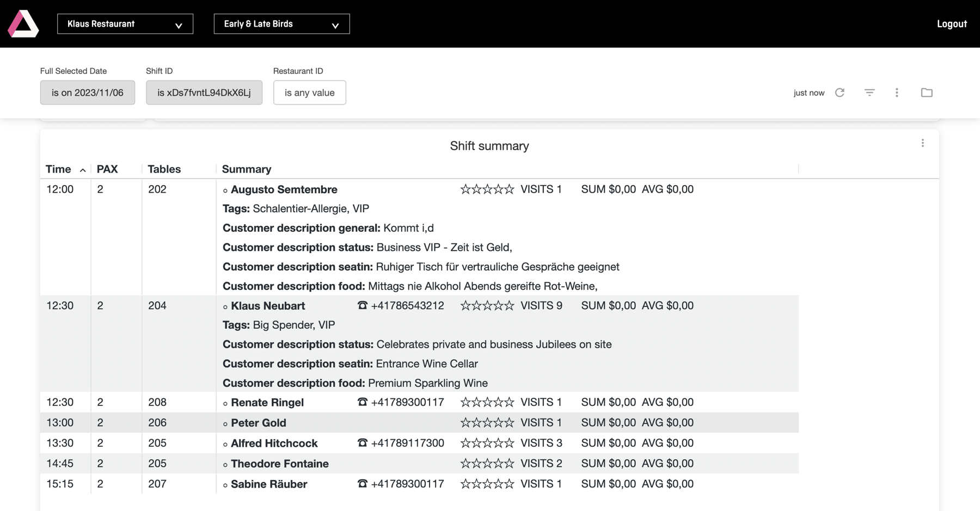This screenshot has height=511, width=980.
Task: Select the circle marker before Peter Gold
Action: [x=225, y=423]
